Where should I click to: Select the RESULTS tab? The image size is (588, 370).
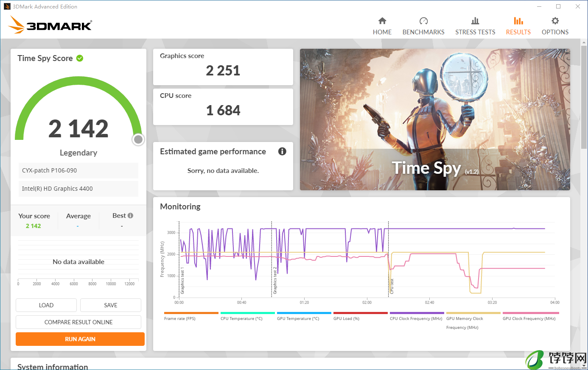click(x=518, y=26)
